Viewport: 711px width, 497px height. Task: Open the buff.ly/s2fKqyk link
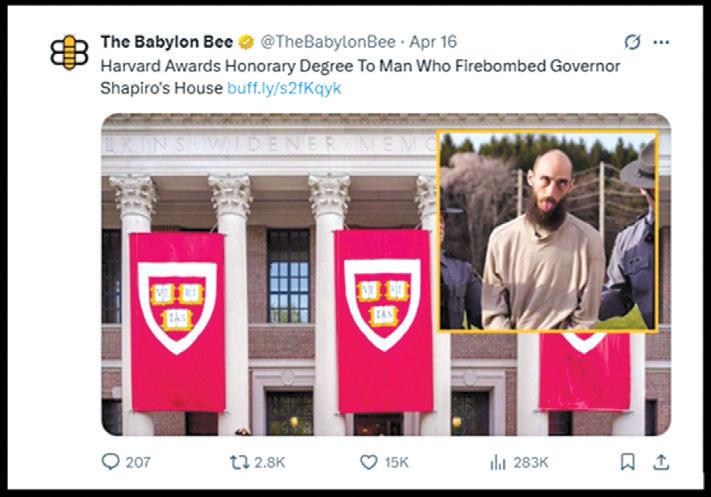pos(284,88)
